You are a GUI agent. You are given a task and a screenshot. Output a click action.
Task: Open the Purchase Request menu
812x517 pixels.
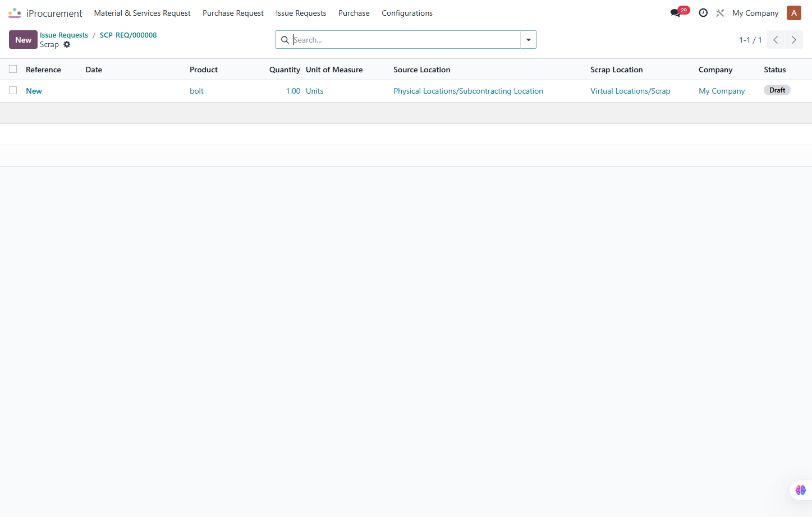pos(233,13)
